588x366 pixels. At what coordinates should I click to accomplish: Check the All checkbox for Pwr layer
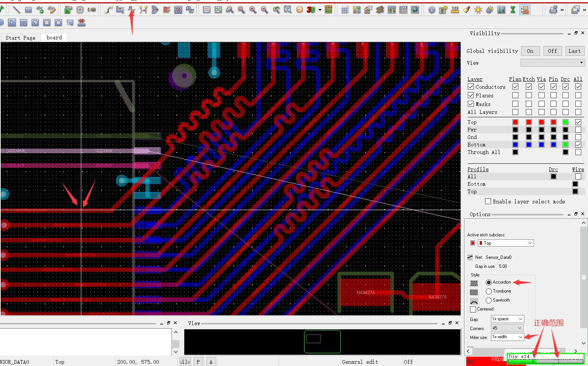click(x=578, y=130)
